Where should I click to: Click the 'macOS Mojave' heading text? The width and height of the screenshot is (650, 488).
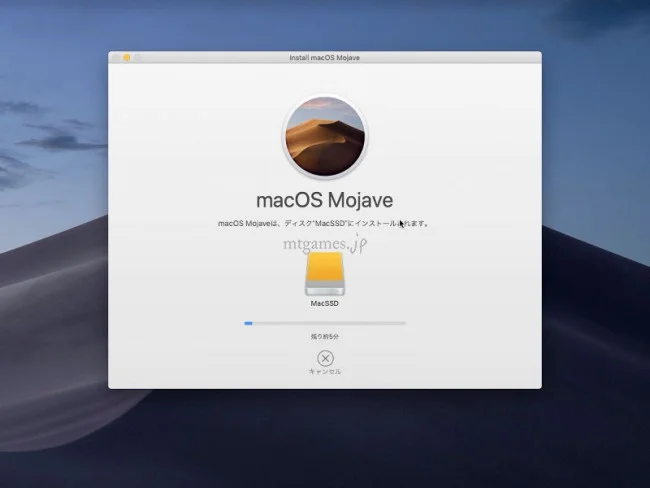coord(325,200)
